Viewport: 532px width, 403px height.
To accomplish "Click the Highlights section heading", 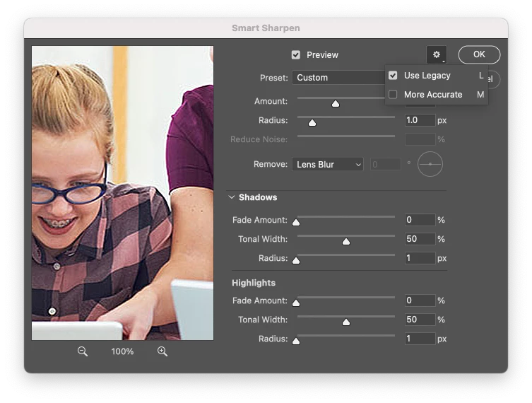I will click(x=254, y=283).
